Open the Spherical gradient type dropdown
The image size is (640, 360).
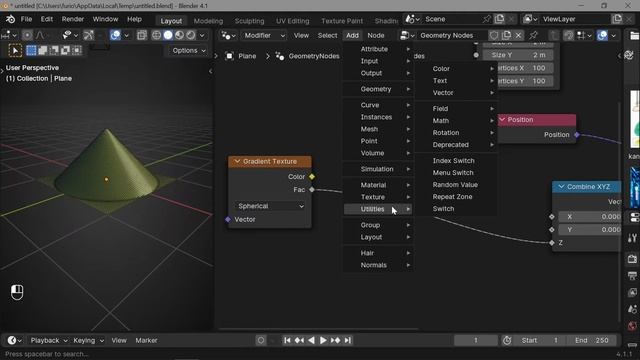[271, 206]
